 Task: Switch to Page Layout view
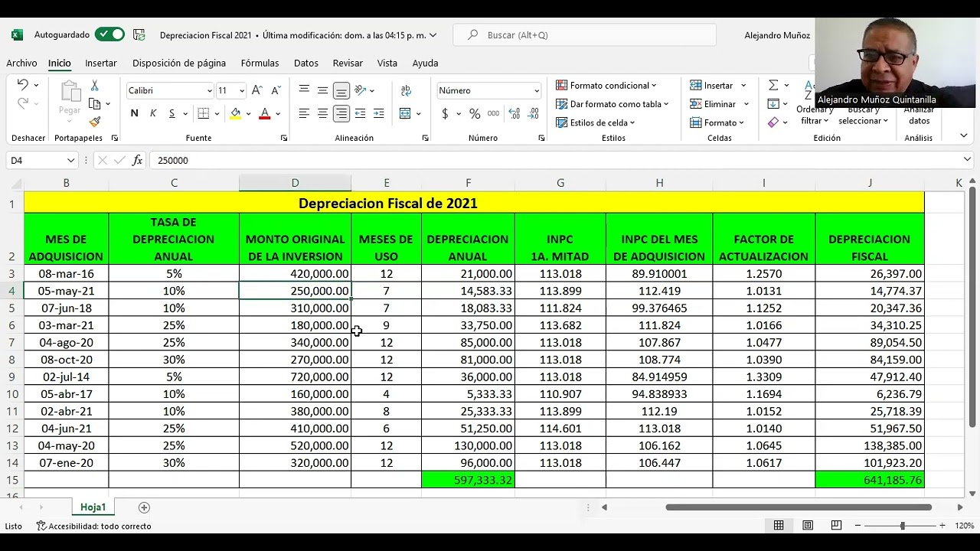click(x=808, y=526)
